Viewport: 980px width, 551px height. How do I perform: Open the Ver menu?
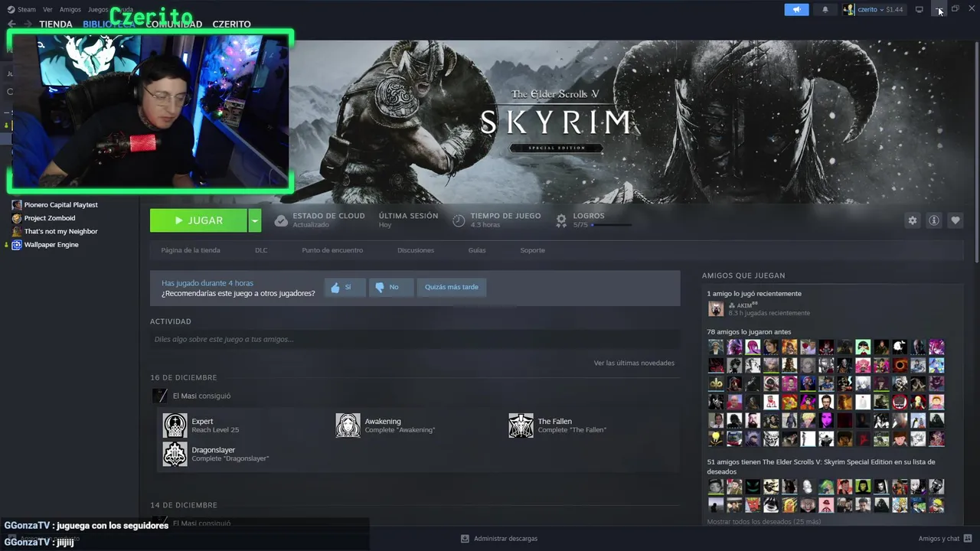point(47,9)
